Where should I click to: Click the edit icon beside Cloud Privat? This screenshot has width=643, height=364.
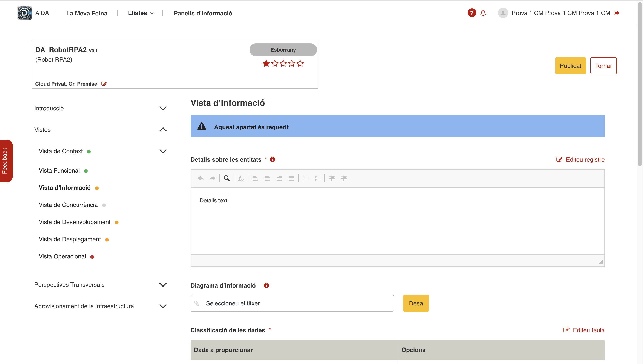pyautogui.click(x=104, y=84)
